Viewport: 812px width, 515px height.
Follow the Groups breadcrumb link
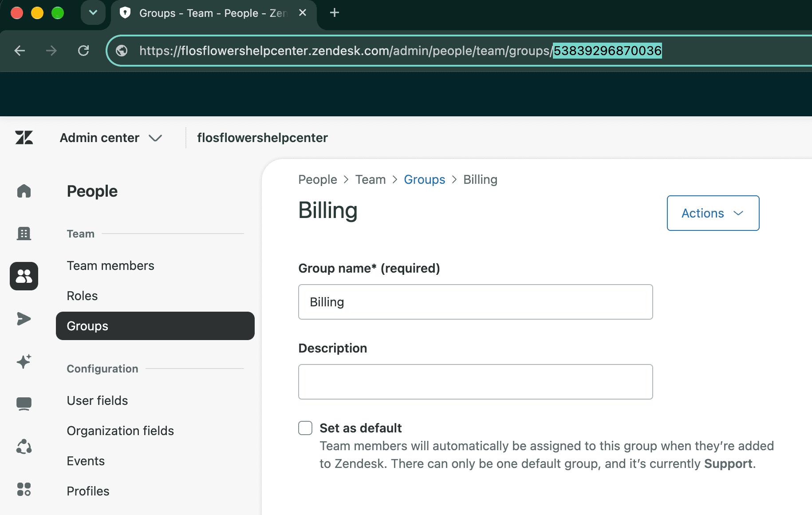(424, 179)
